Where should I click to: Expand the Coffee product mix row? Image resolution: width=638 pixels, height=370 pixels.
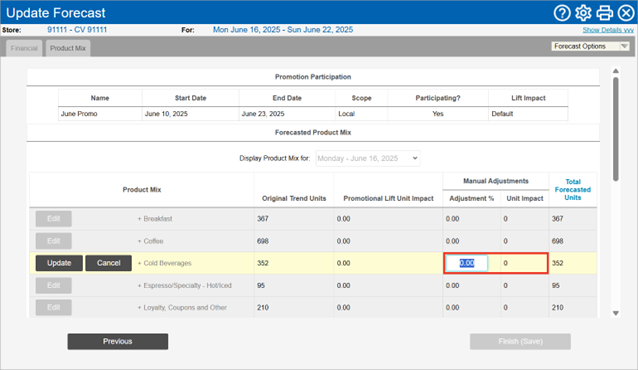coord(139,241)
